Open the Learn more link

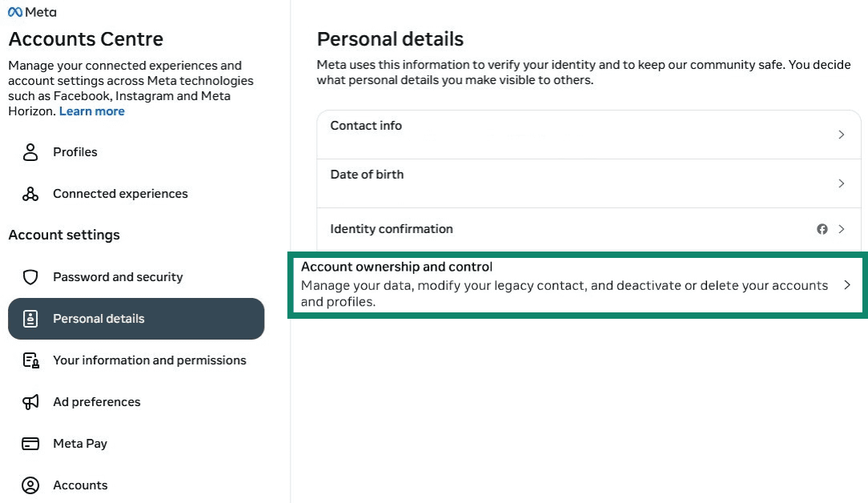pyautogui.click(x=91, y=111)
